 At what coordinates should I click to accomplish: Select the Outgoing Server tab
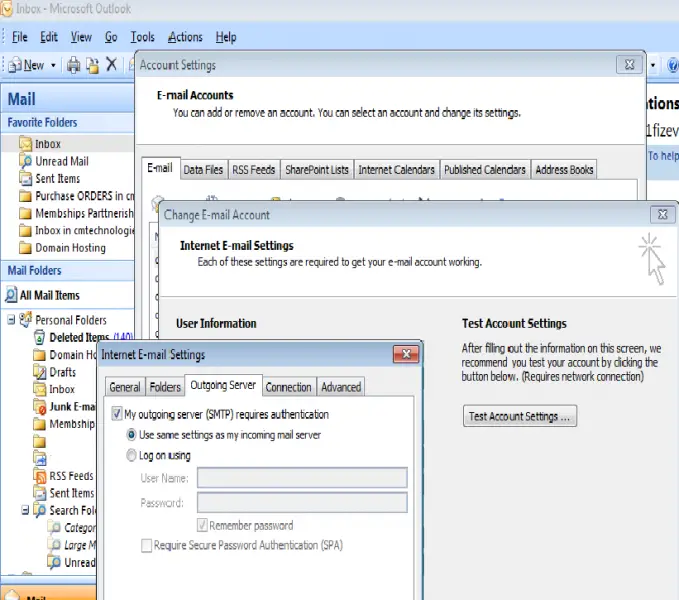tap(223, 385)
